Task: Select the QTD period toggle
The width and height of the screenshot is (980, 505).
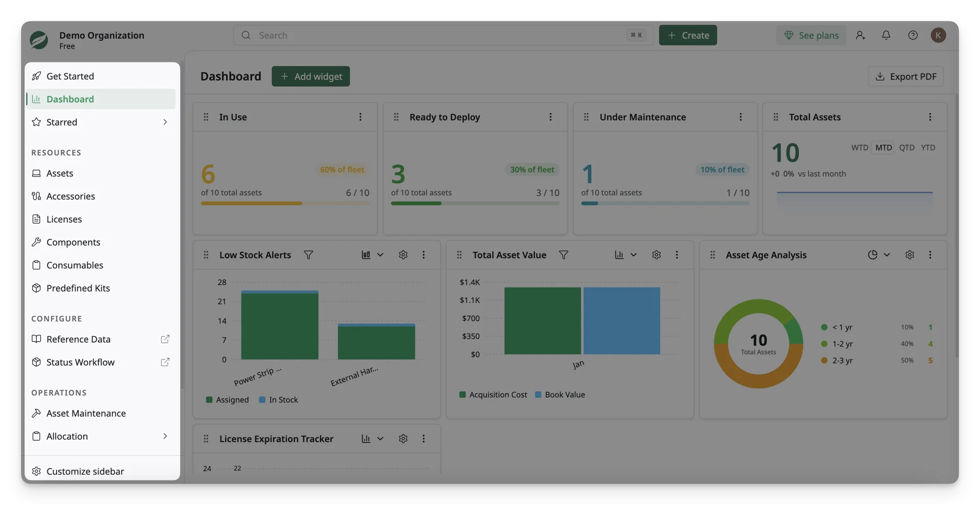Action: click(906, 148)
